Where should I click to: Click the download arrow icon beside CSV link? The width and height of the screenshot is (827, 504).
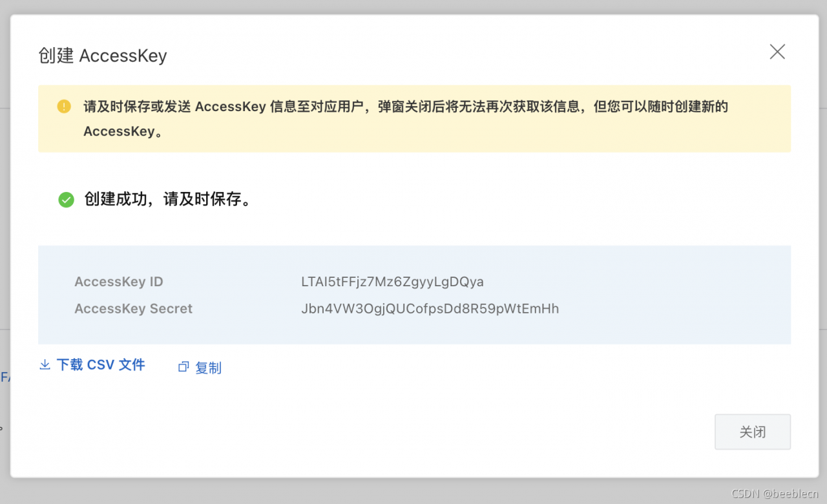(x=45, y=365)
